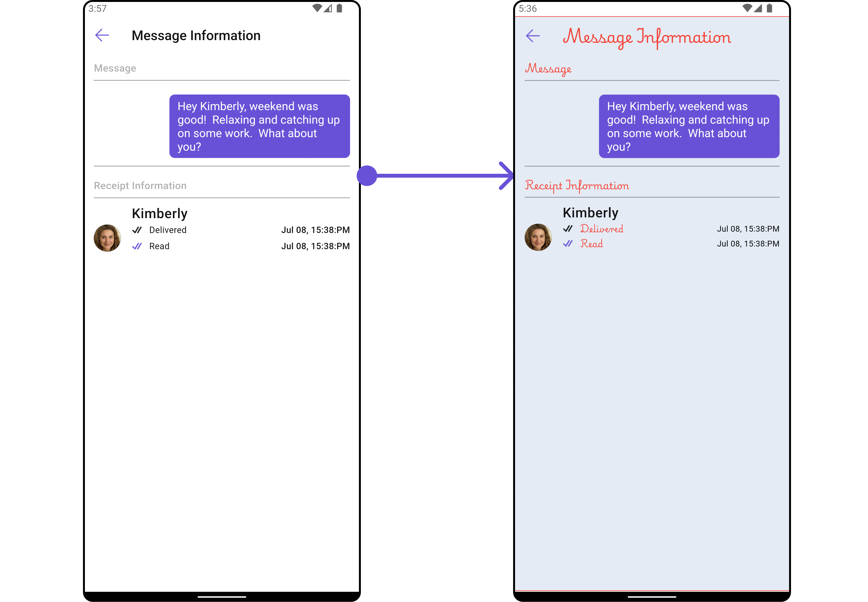Click Kimberly's avatar in right styled phone

(538, 237)
